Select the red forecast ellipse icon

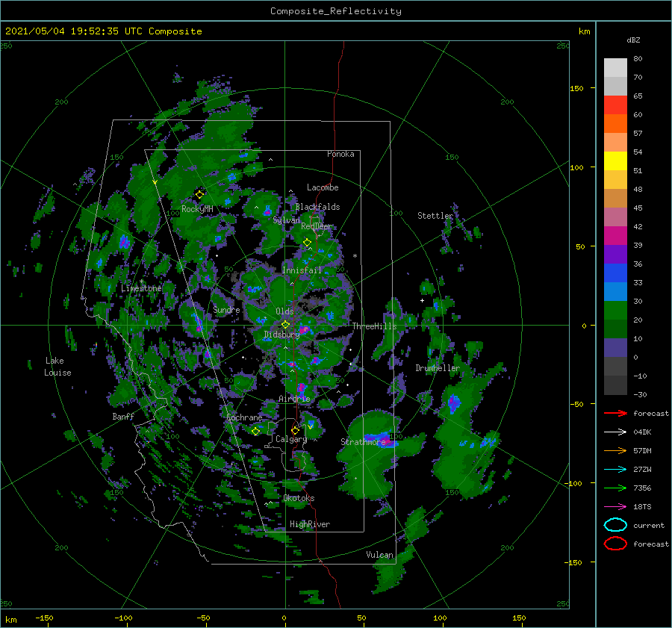615,544
